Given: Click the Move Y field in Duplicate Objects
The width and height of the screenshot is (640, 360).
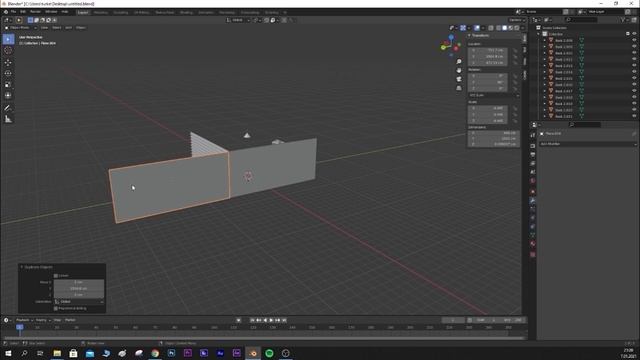Looking at the screenshot, I should point(79,288).
